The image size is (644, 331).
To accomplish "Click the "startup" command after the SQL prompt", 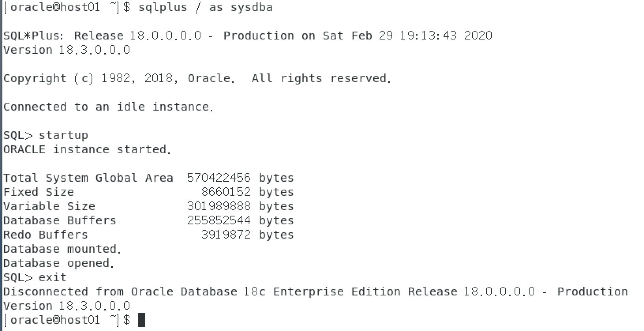I will (63, 135).
